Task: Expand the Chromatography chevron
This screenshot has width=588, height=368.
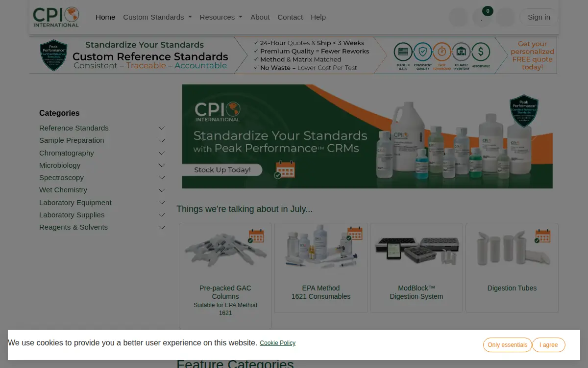Action: (162, 153)
